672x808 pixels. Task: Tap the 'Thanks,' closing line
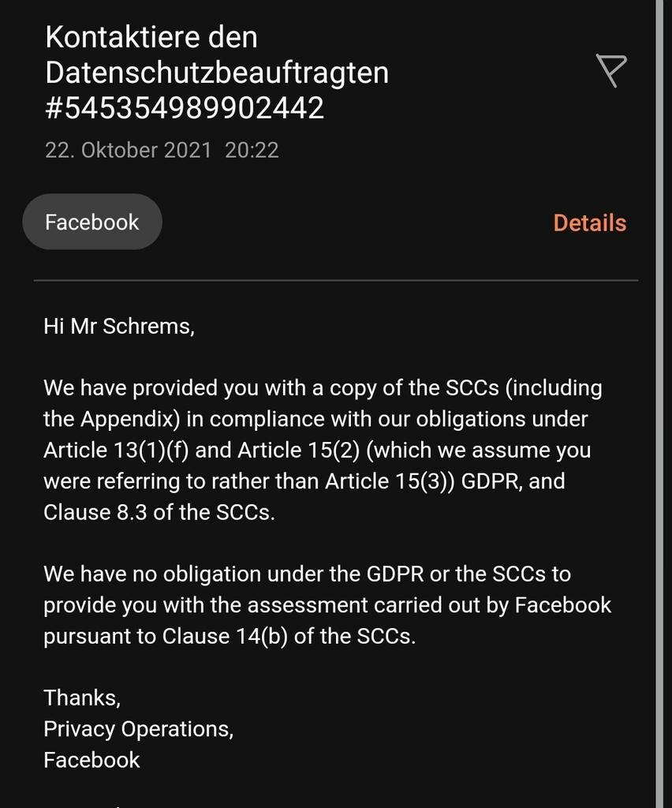[82, 698]
